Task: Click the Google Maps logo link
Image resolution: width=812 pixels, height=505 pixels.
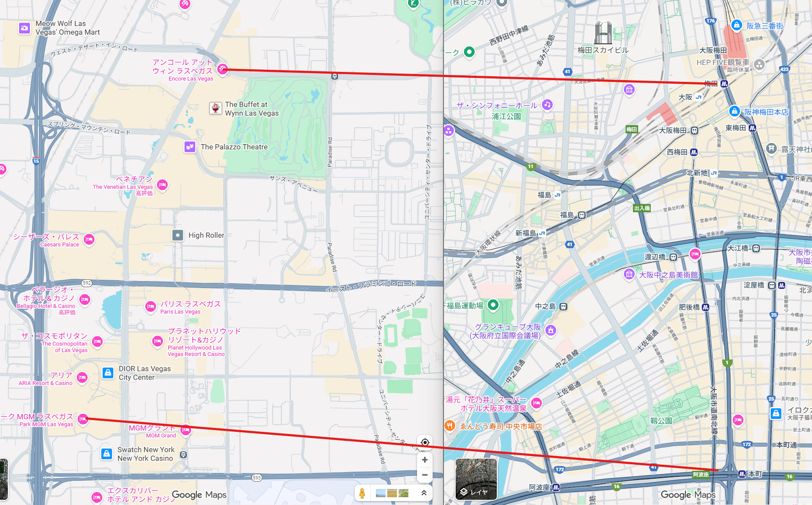Action: tap(199, 495)
